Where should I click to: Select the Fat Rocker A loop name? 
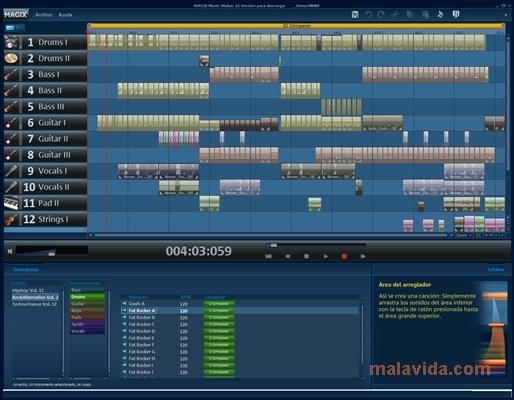coord(142,311)
